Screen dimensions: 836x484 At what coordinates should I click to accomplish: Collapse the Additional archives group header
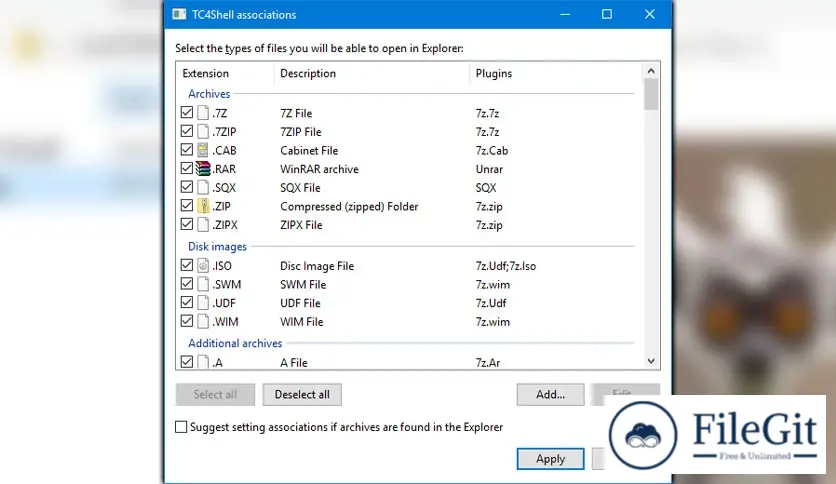[x=235, y=343]
